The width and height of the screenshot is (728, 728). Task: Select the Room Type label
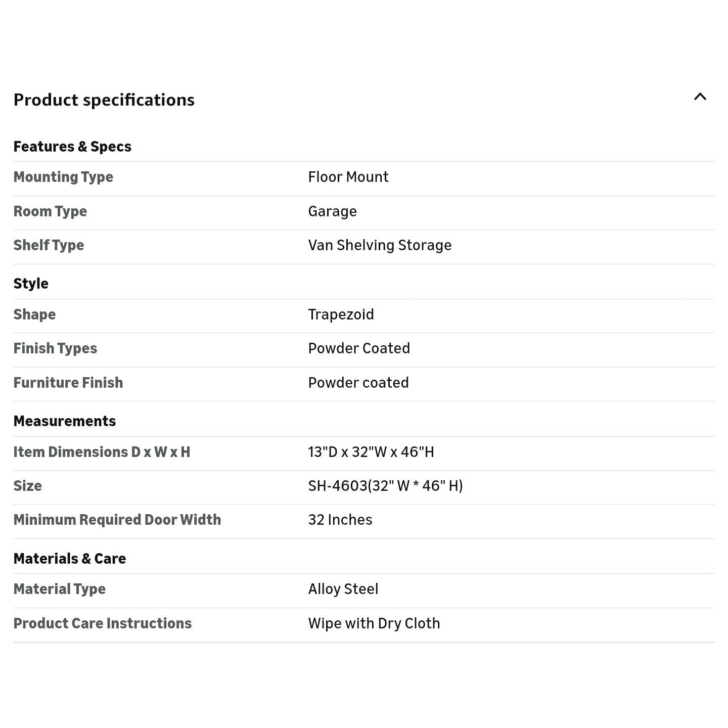[50, 211]
